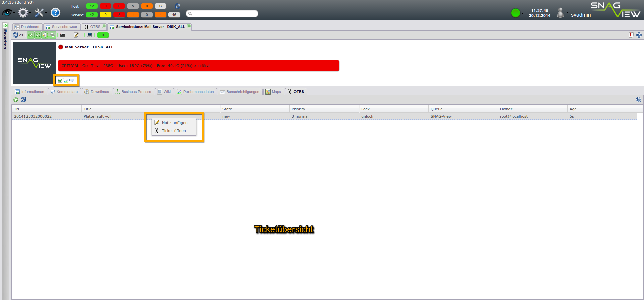Viewport: 644px width, 300px height.
Task: Open the Kommentare tab
Action: (x=64, y=92)
